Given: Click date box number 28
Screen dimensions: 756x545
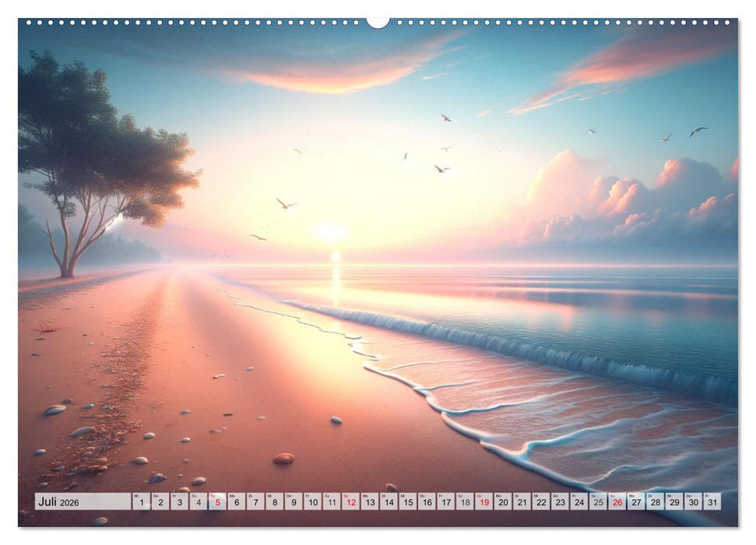Looking at the screenshot, I should click(x=656, y=501).
